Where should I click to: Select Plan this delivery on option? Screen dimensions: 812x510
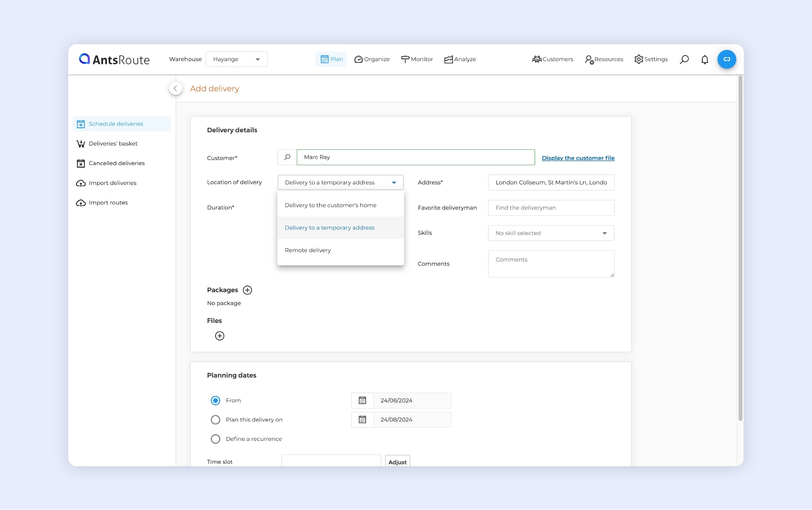coord(216,420)
